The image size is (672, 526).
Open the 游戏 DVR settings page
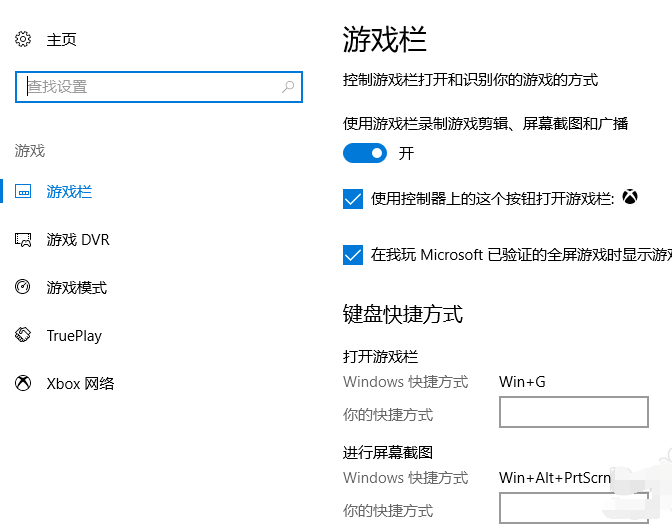coord(78,240)
